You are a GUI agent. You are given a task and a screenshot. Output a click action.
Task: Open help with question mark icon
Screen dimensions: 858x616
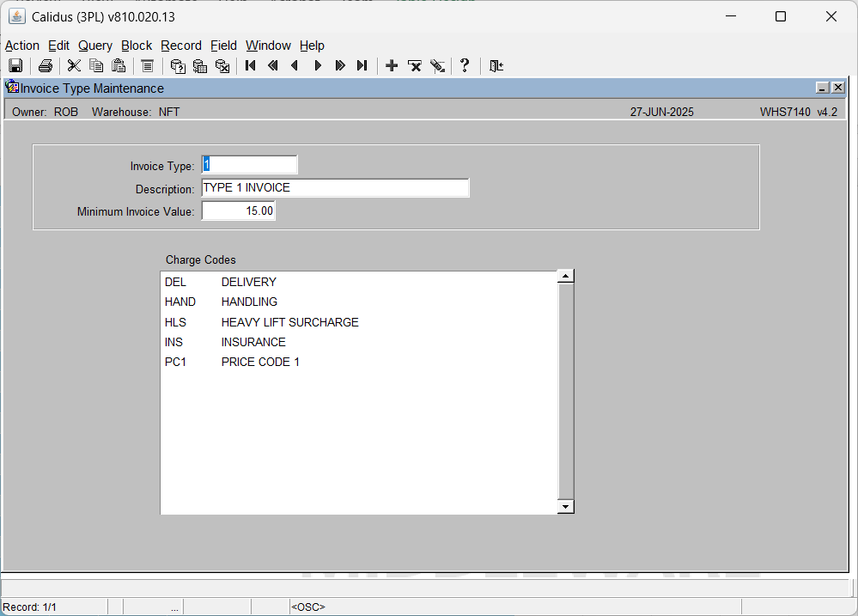coord(465,65)
